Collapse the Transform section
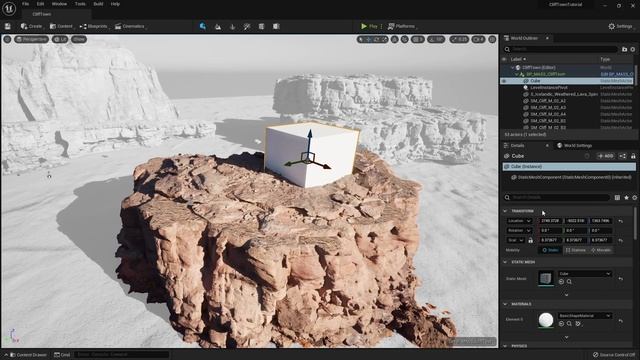This screenshot has width=640, height=360. pos(505,211)
